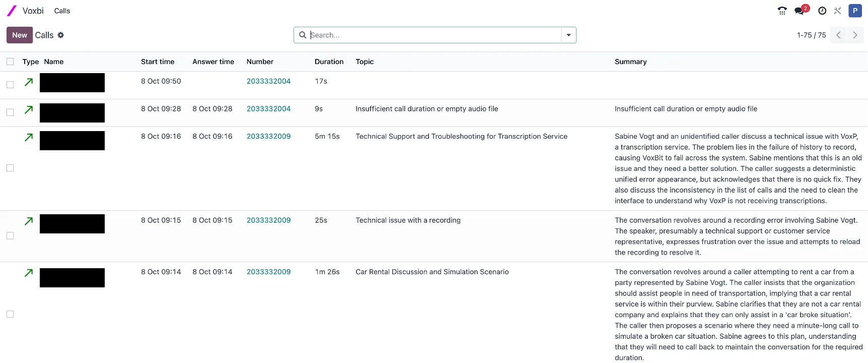Click topic 'Technical issue with a recording'
868x363 pixels.
click(408, 220)
